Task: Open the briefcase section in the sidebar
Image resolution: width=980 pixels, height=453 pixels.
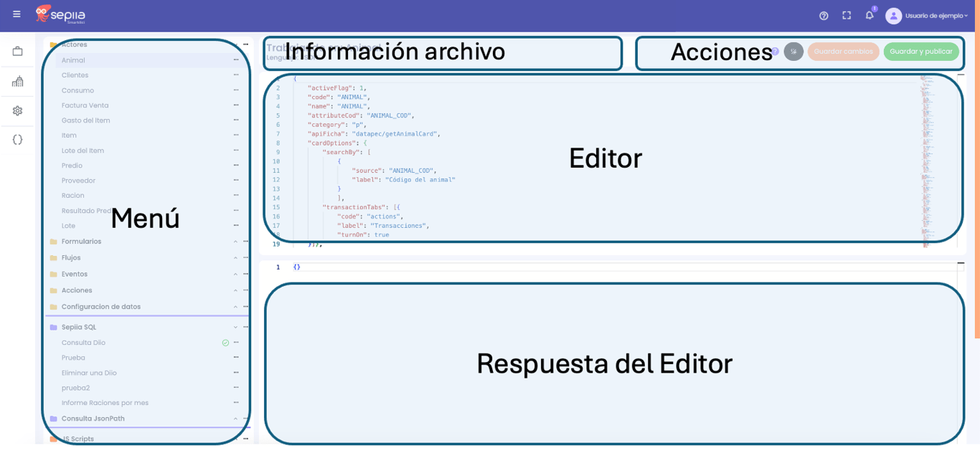Action: pyautogui.click(x=17, y=51)
